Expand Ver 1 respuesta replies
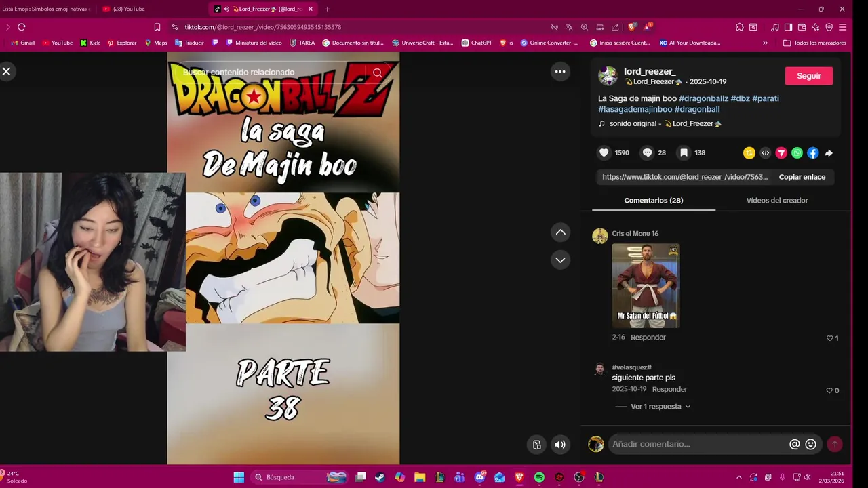 pos(660,407)
